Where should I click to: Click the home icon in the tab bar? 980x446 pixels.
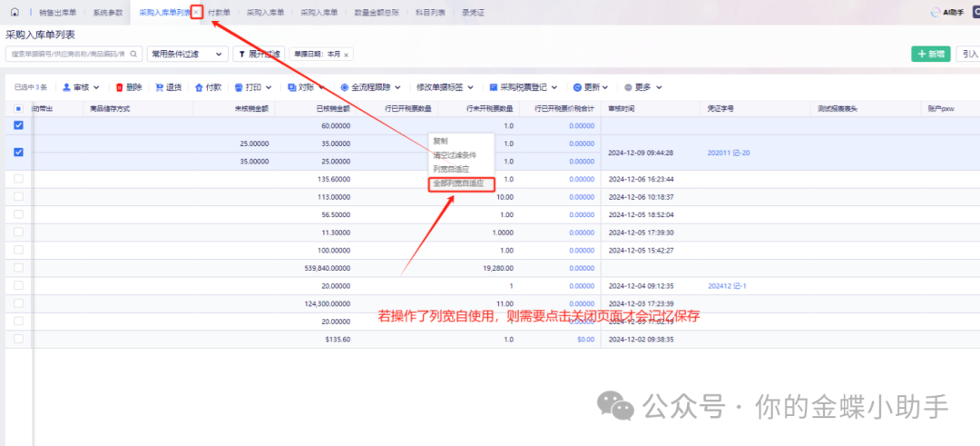click(x=15, y=13)
